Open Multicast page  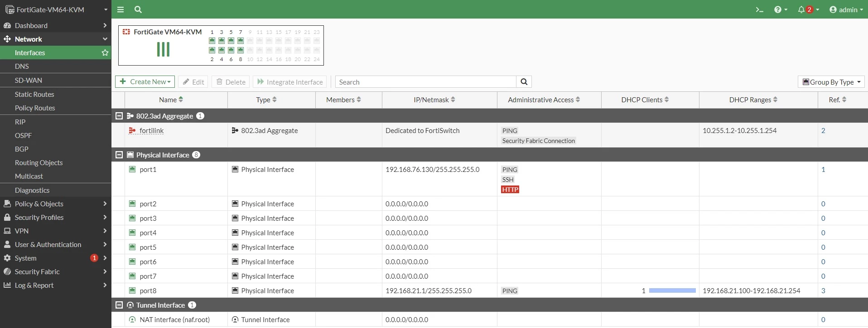[56, 176]
